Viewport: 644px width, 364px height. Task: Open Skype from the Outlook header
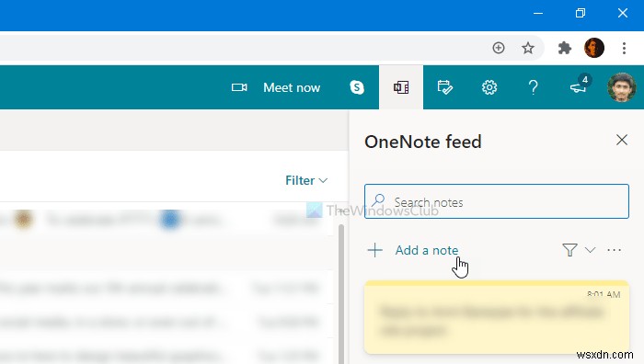pos(357,87)
